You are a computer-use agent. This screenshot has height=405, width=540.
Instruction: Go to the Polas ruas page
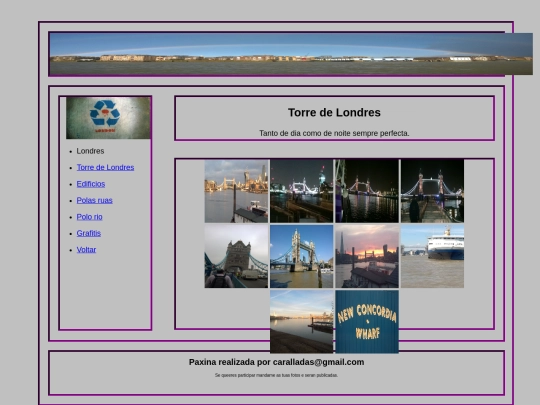click(x=94, y=200)
